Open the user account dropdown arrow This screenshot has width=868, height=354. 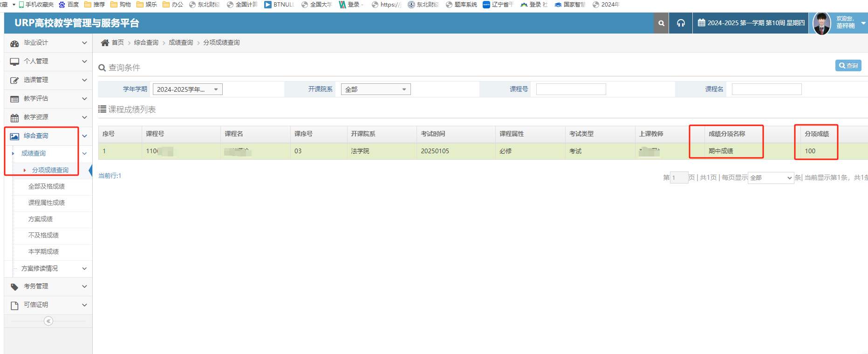[x=863, y=23]
